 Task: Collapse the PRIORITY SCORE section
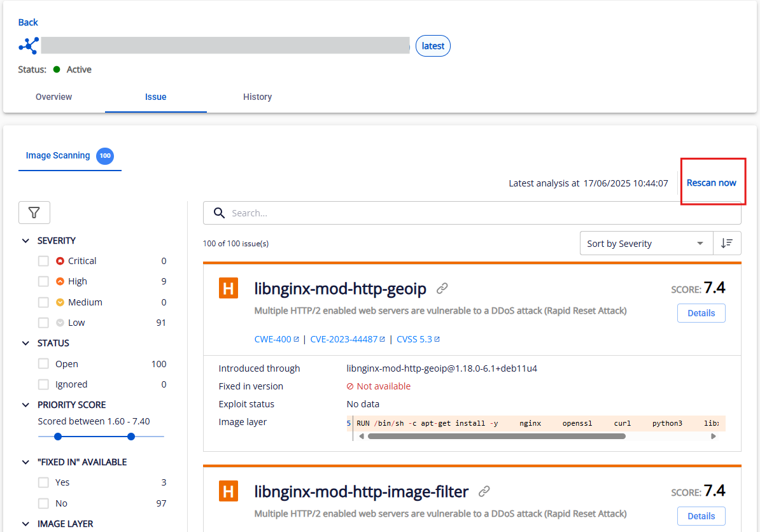25,405
